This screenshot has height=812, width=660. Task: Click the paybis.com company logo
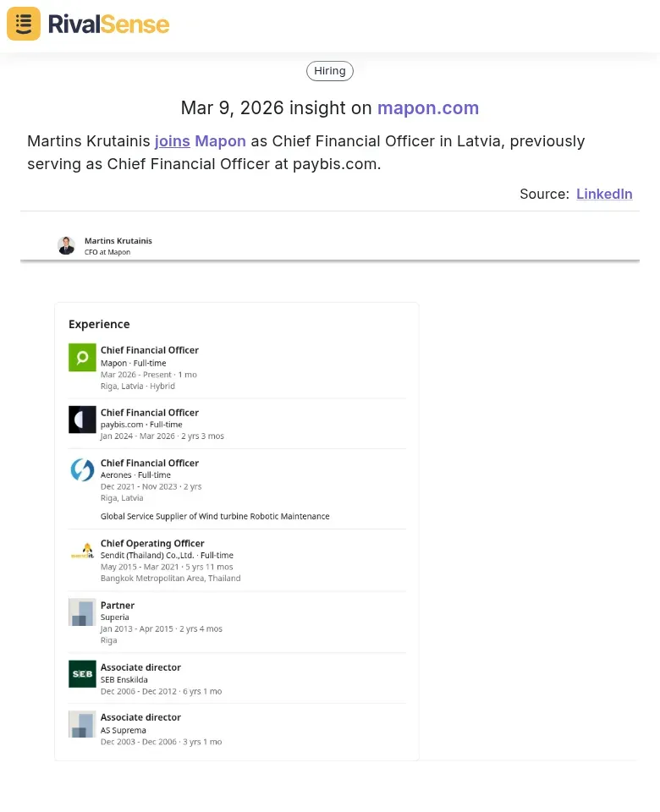[x=81, y=420]
